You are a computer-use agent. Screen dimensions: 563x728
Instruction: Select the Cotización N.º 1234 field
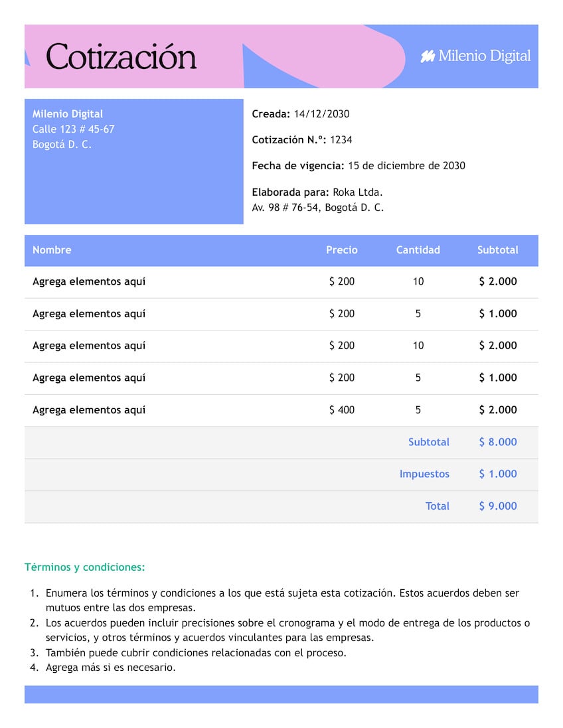pyautogui.click(x=301, y=139)
